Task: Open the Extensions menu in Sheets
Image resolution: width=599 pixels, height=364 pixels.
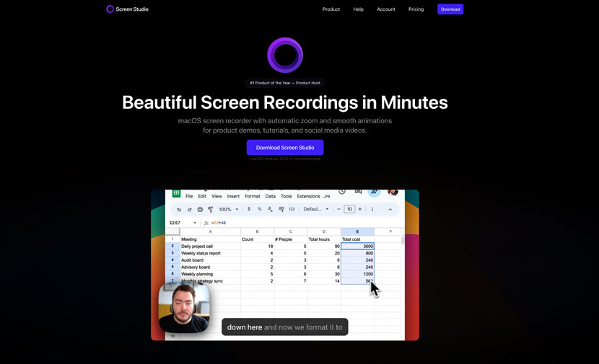Action: [x=308, y=196]
